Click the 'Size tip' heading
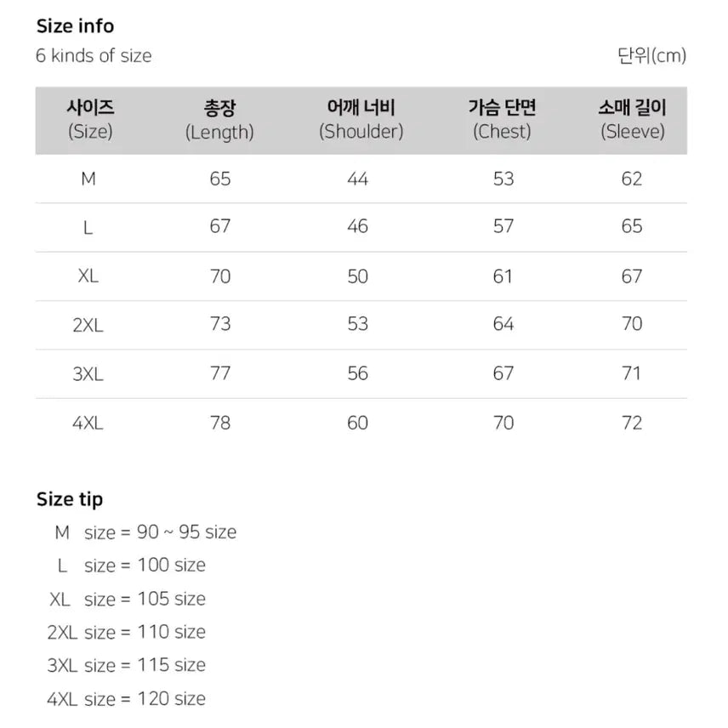Screen dimensions: 728x728 70,499
